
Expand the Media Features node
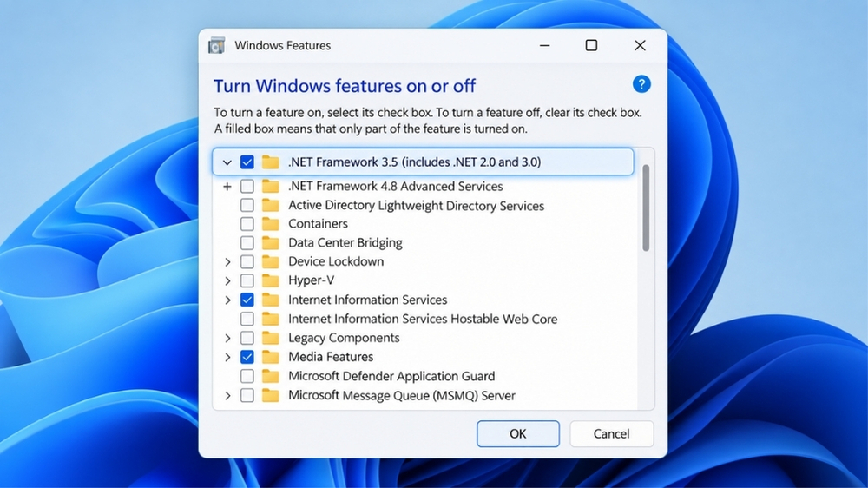(x=227, y=357)
